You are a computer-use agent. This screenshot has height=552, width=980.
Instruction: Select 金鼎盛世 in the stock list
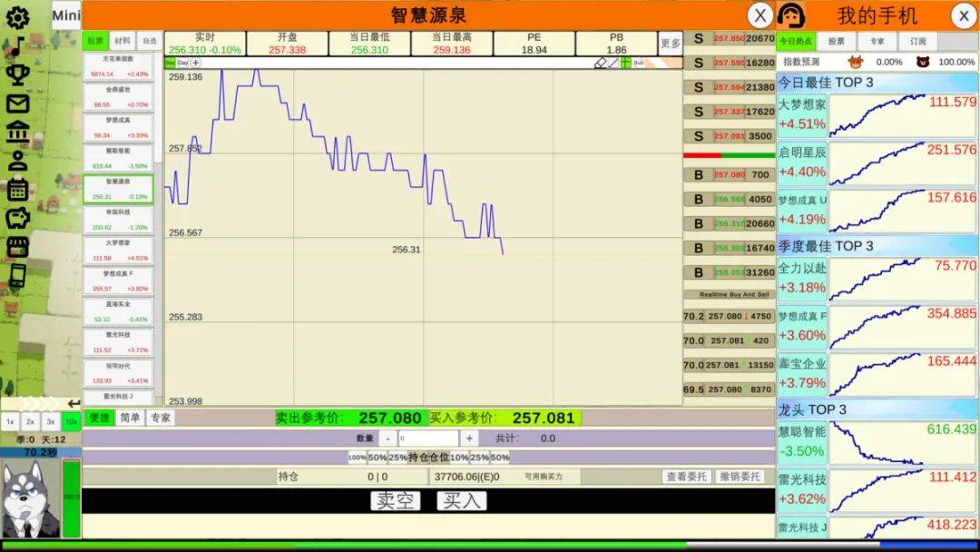pos(118,97)
